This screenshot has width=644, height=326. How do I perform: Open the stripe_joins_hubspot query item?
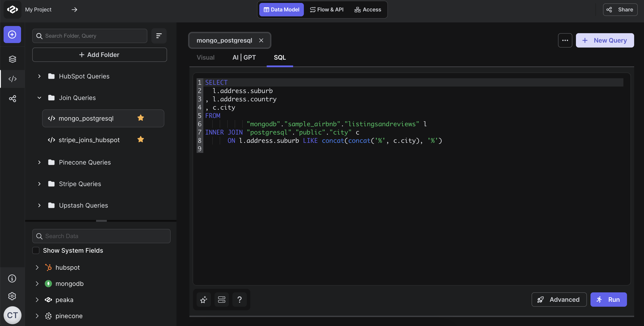(103, 140)
